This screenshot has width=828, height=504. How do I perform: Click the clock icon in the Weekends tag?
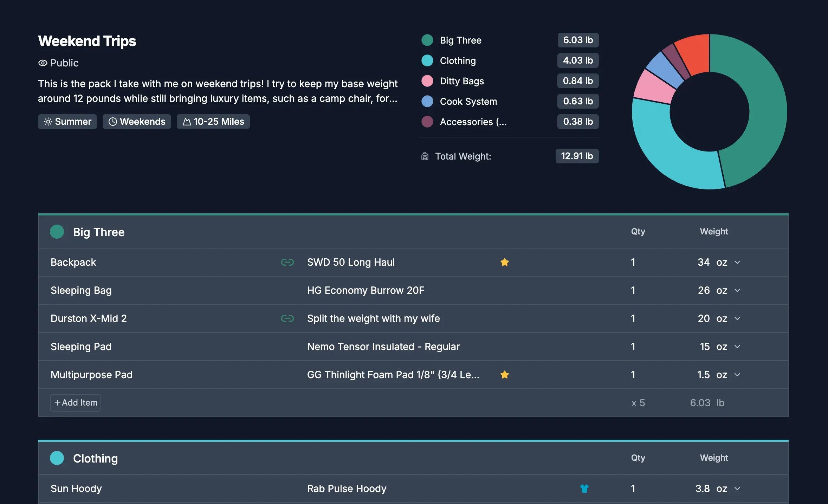coord(113,122)
